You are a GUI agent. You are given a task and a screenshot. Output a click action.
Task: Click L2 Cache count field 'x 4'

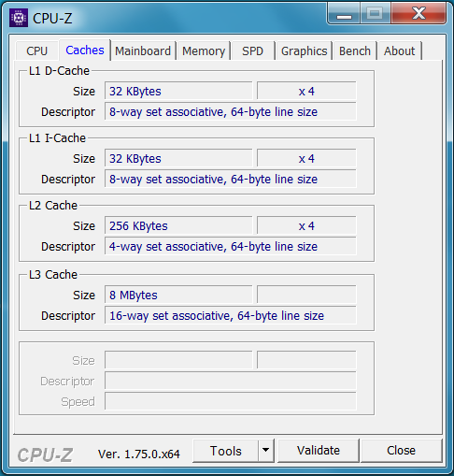306,226
